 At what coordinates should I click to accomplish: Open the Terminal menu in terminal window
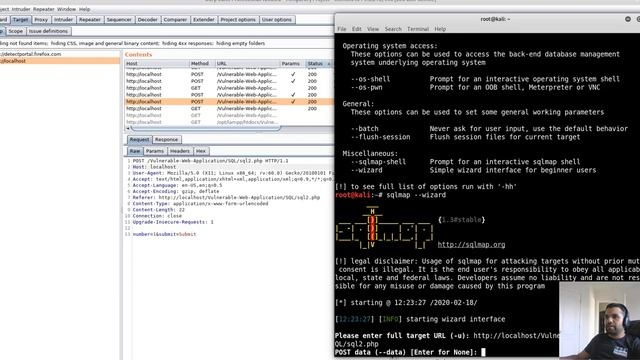[418, 29]
